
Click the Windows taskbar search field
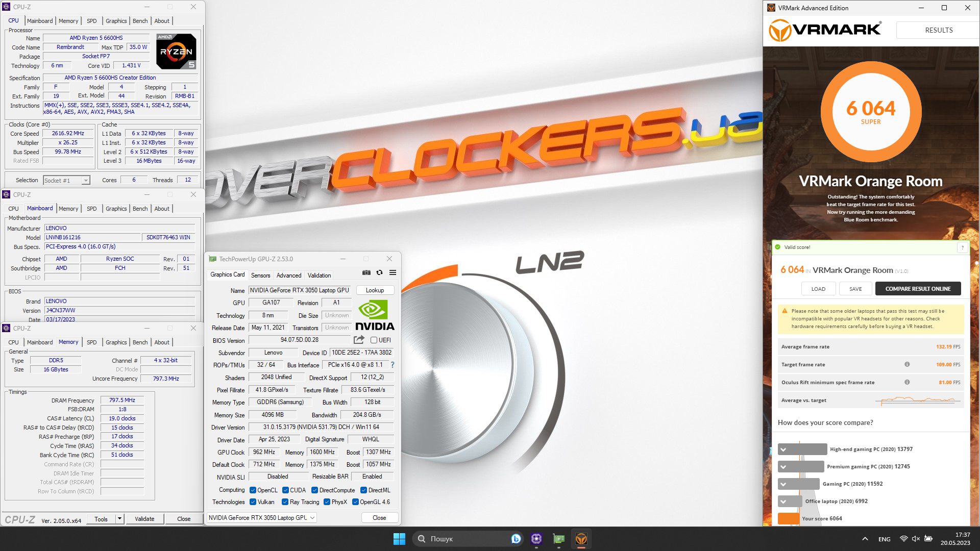click(x=468, y=539)
